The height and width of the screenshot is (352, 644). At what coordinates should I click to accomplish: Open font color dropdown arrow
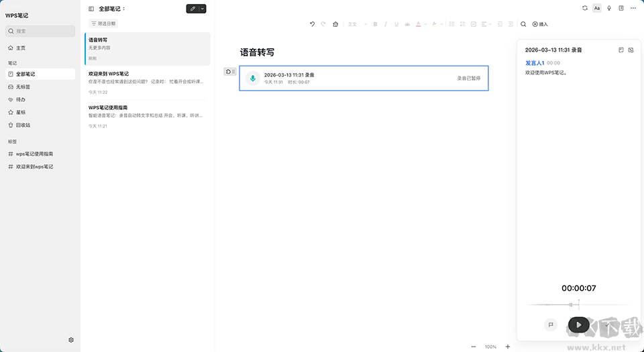(x=425, y=24)
